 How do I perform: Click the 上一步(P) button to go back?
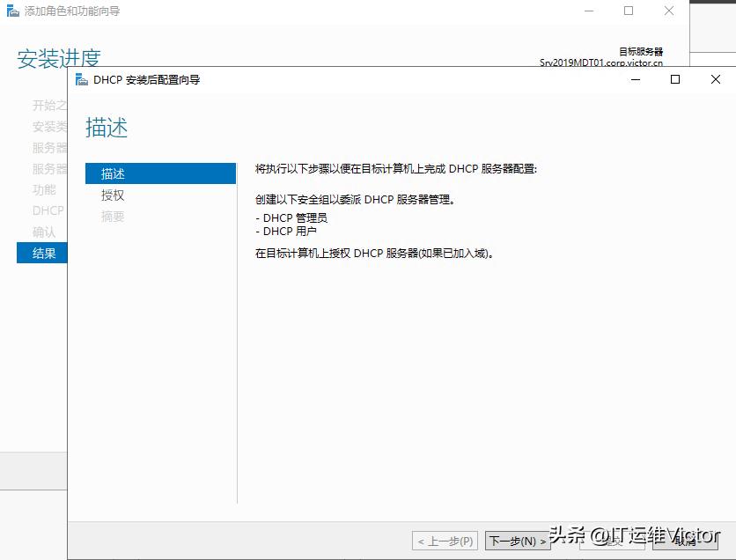coord(445,542)
